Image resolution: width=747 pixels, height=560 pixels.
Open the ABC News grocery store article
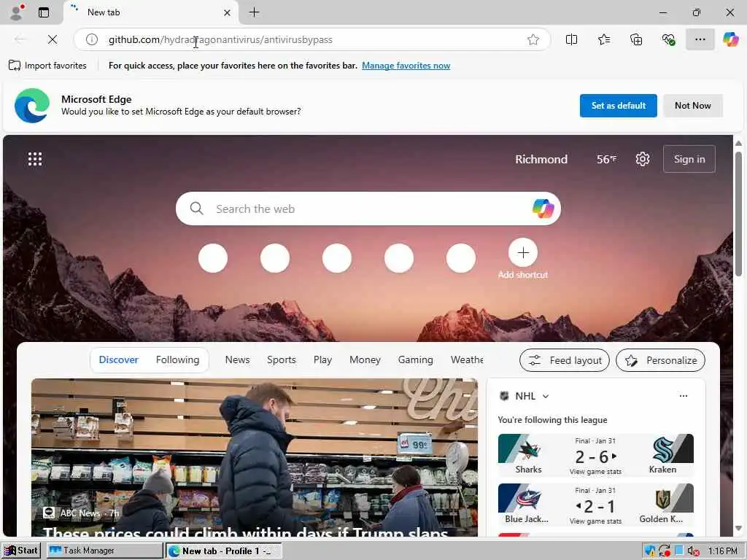255,458
